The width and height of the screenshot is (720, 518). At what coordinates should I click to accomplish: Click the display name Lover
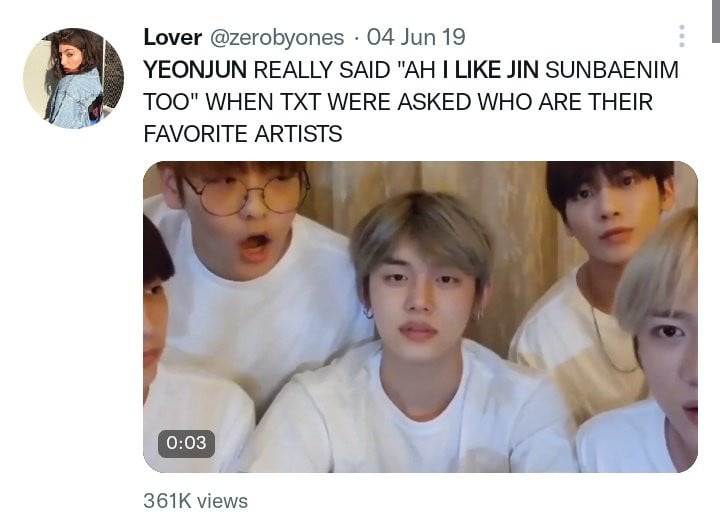(172, 37)
